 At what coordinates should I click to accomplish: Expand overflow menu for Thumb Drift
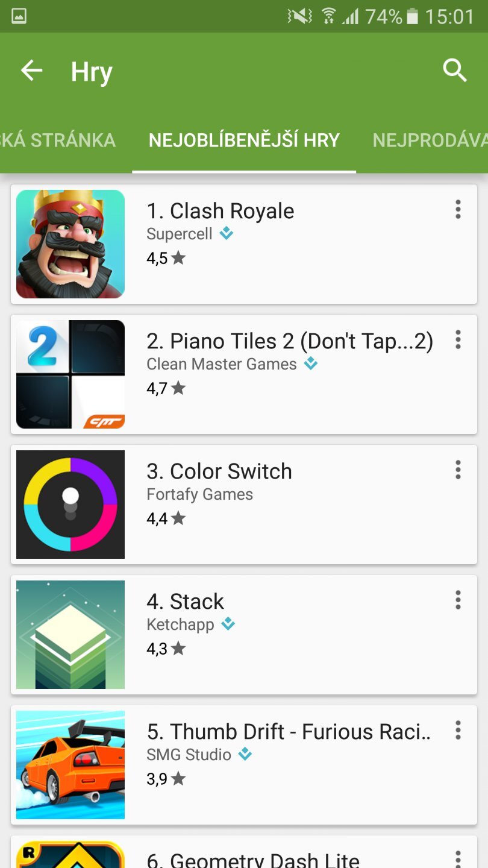click(458, 731)
